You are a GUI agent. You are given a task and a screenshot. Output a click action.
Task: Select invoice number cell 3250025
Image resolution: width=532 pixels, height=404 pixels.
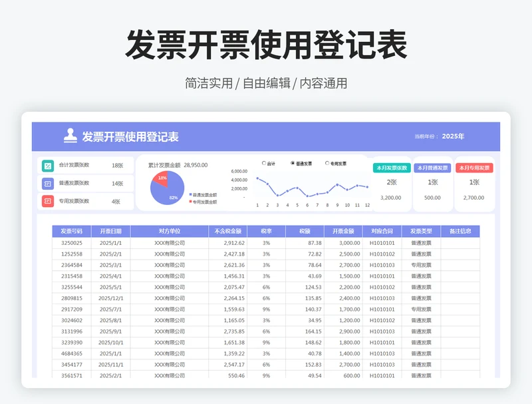click(72, 243)
